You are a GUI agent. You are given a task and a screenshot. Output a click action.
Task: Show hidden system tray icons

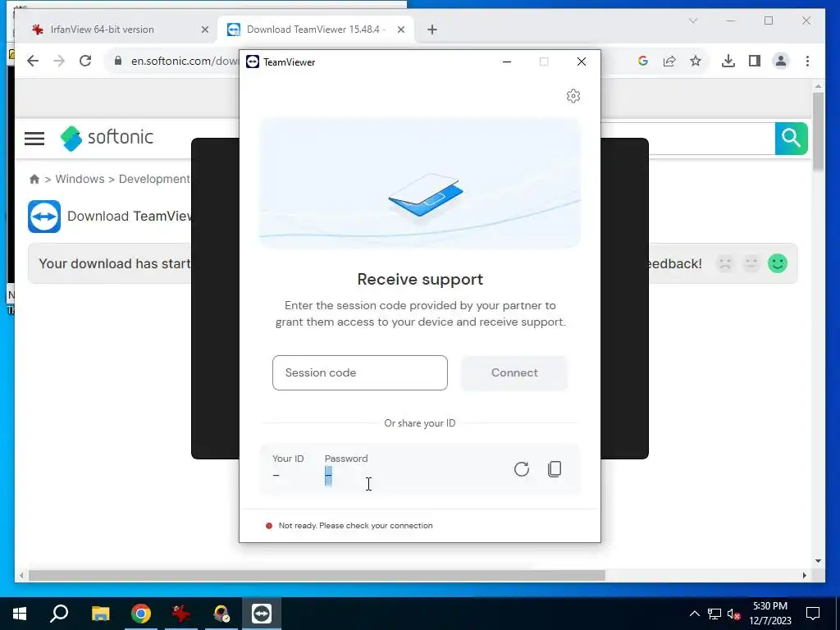(694, 614)
